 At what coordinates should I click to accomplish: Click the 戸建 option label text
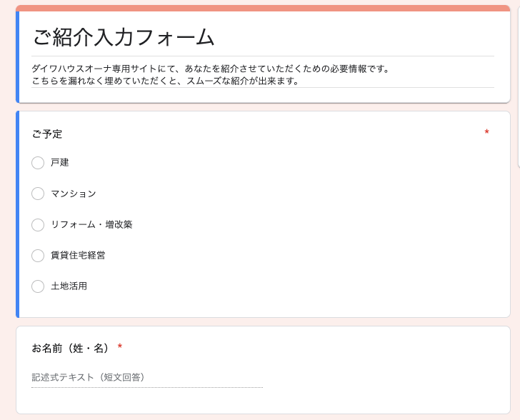click(x=60, y=163)
